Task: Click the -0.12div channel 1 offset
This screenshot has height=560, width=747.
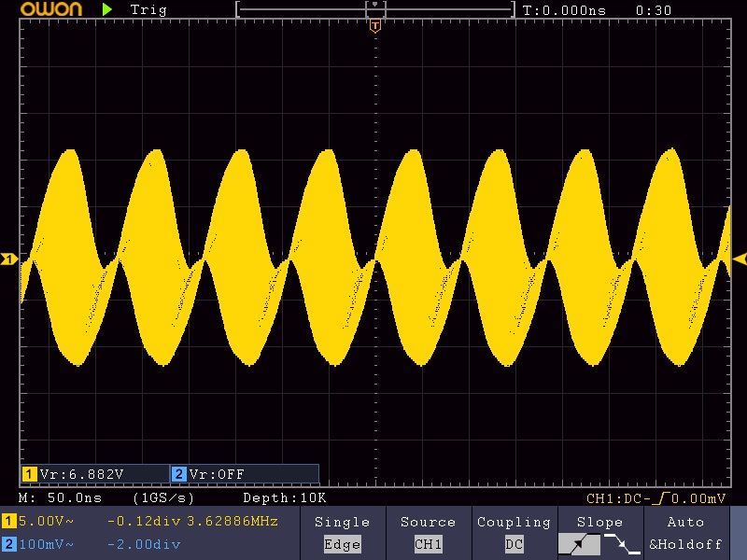Action: [x=144, y=521]
